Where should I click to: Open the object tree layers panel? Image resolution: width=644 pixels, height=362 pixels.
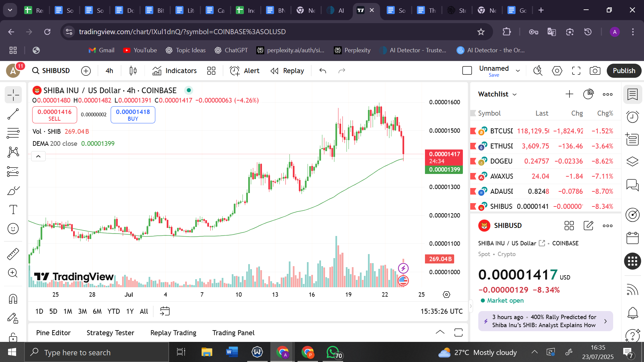(633, 162)
